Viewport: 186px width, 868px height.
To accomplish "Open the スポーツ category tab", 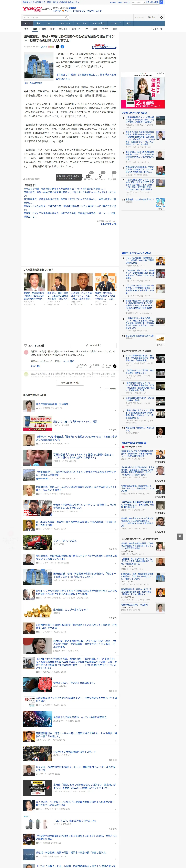I will (76, 29).
